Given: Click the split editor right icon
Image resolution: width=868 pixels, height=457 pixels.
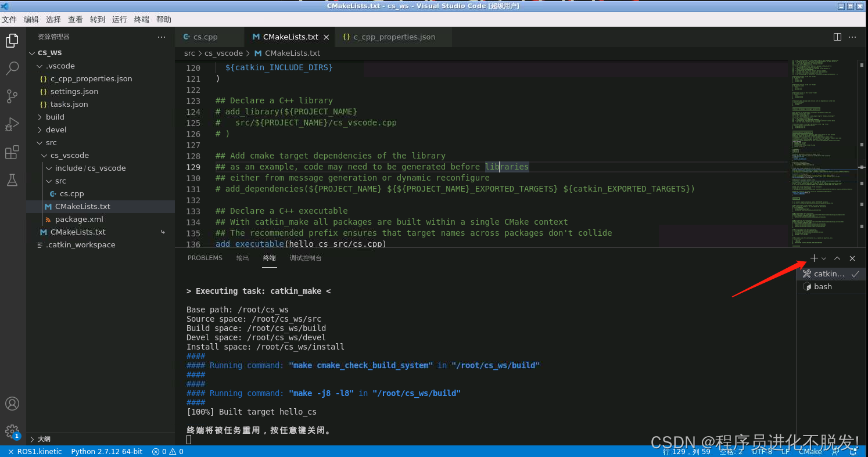Looking at the screenshot, I should 837,37.
